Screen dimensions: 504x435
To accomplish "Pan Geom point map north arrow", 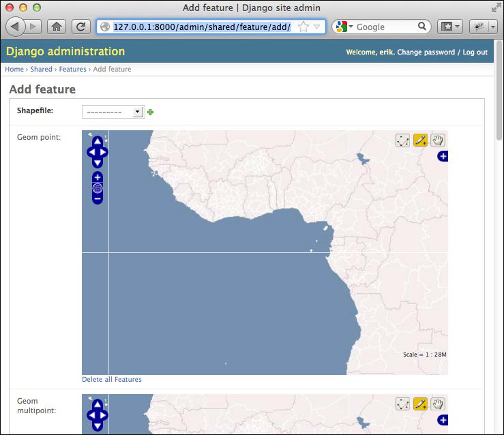I will 98,141.
